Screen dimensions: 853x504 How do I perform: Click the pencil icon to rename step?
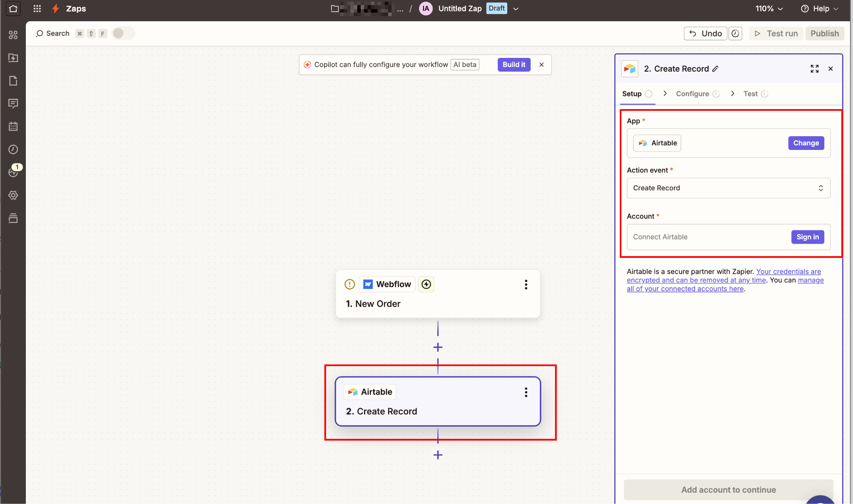click(x=715, y=69)
